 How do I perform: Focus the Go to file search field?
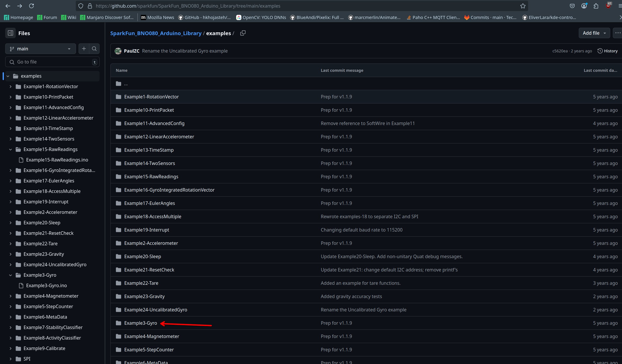52,62
